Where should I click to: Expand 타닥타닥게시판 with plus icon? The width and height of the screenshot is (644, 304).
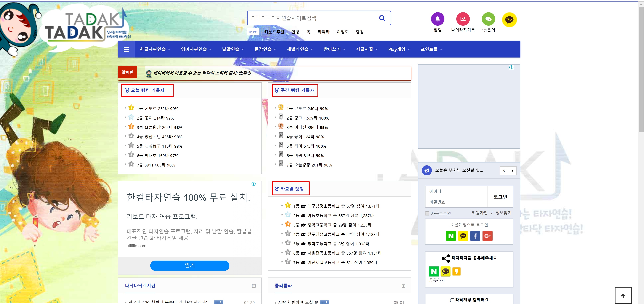[x=254, y=286]
